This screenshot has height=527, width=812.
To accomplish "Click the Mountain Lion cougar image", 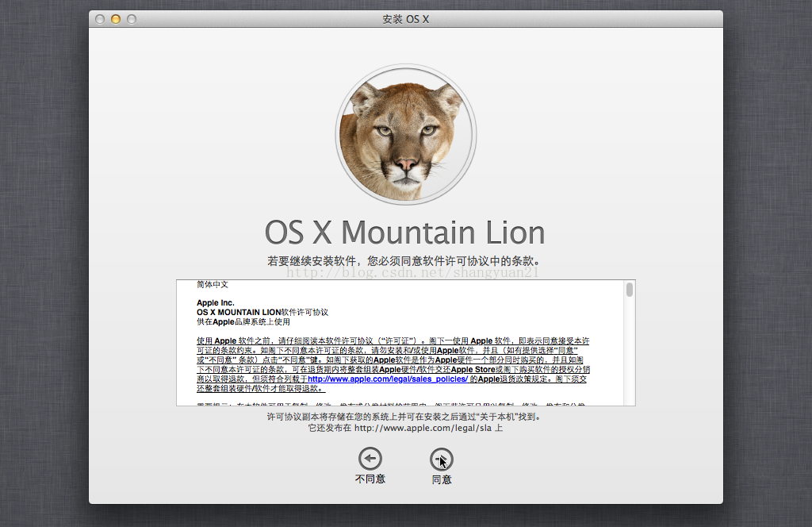I will [405, 135].
